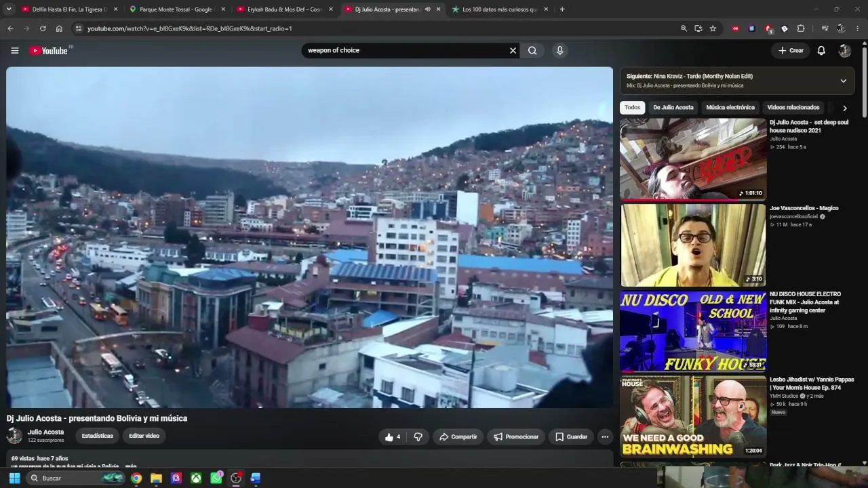
Task: Open the 'set deep soul house nudisco 2021' thumbnail
Action: (x=693, y=159)
